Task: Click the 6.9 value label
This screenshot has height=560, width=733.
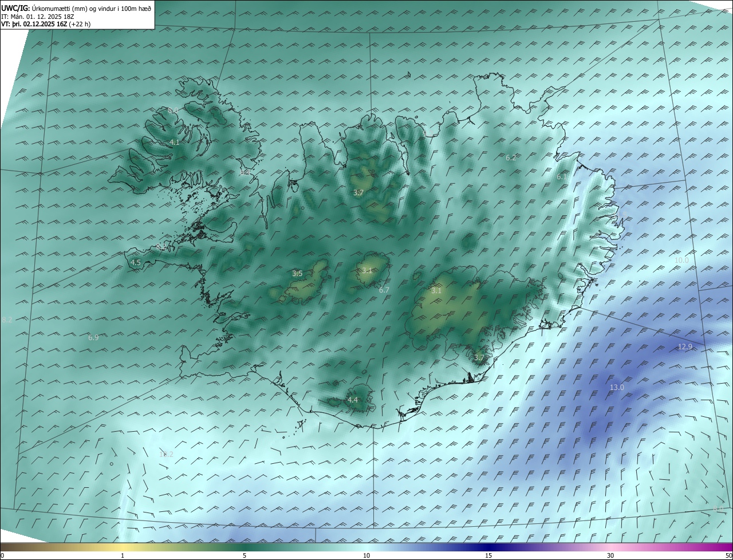Action: point(93,337)
